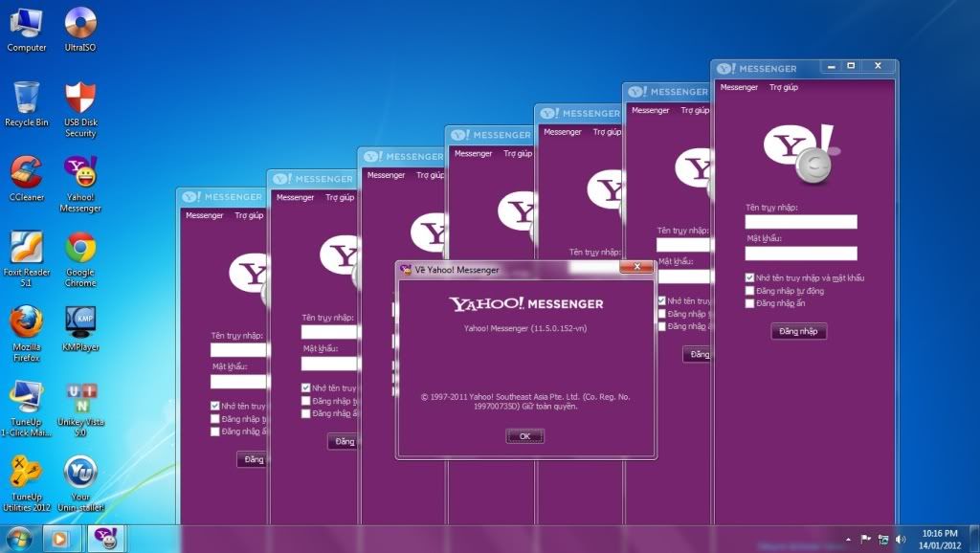The height and width of the screenshot is (553, 980).
Task: Click the cut-off 'Đăng' button in leftmost window
Action: pyautogui.click(x=252, y=459)
